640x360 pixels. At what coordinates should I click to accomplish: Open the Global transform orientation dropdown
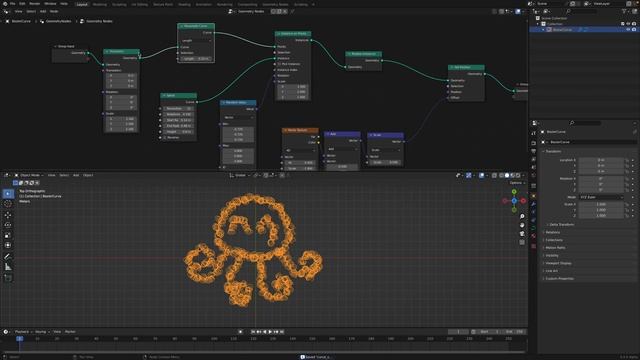click(240, 175)
